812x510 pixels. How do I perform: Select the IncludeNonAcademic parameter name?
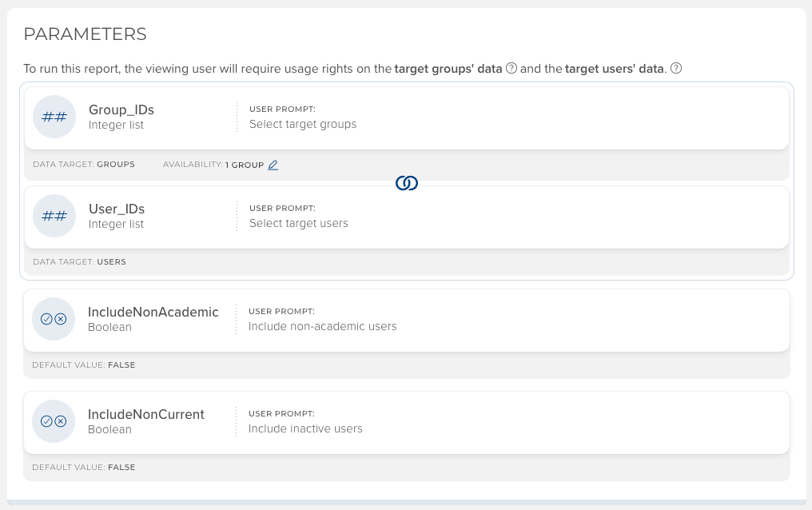[x=153, y=312]
